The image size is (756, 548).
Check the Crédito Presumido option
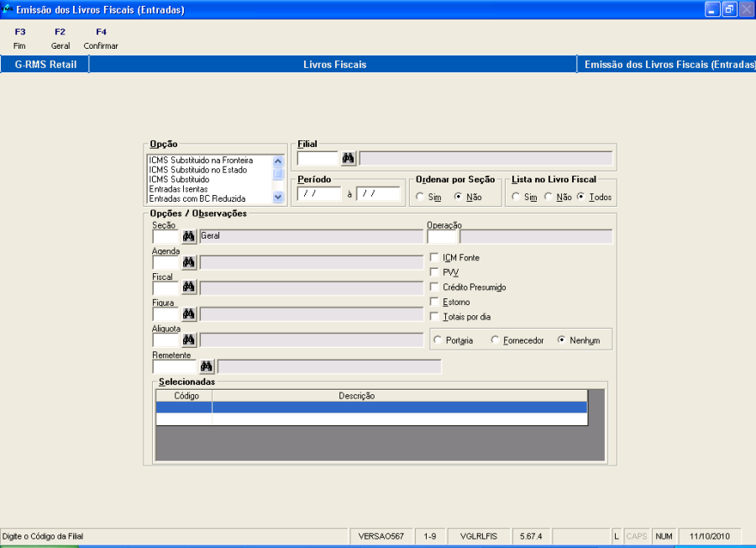(x=434, y=287)
